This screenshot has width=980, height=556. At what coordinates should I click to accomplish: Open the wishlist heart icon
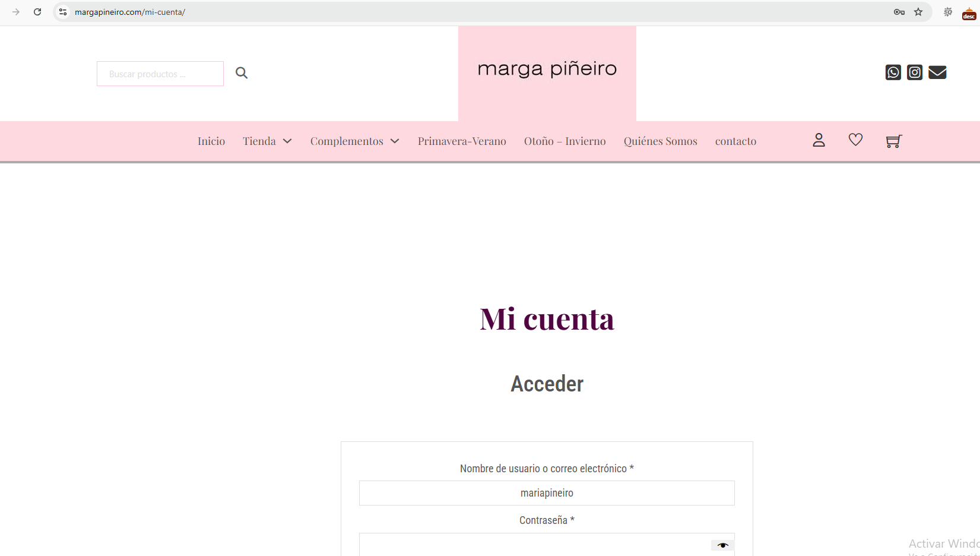pyautogui.click(x=855, y=140)
